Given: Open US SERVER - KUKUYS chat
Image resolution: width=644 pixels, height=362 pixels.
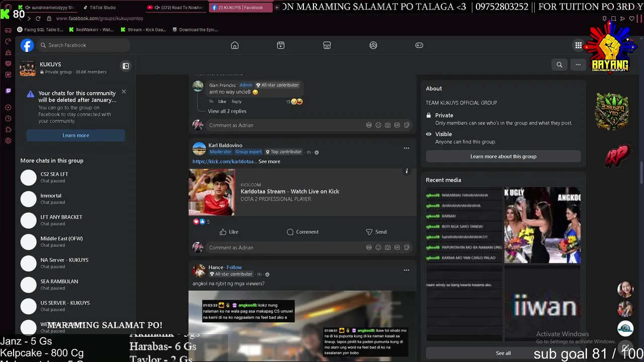Looking at the screenshot, I should coord(75,306).
